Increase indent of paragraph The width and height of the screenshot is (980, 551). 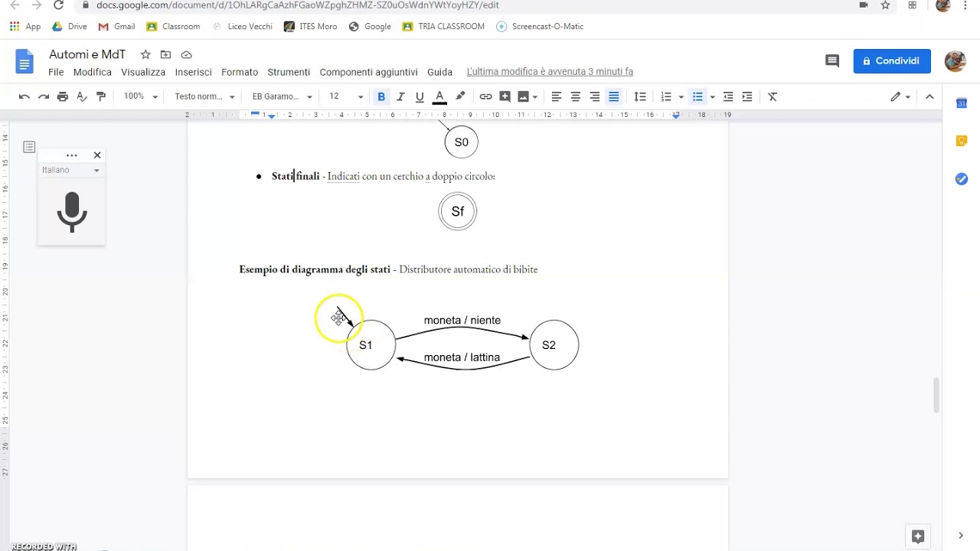coord(747,96)
